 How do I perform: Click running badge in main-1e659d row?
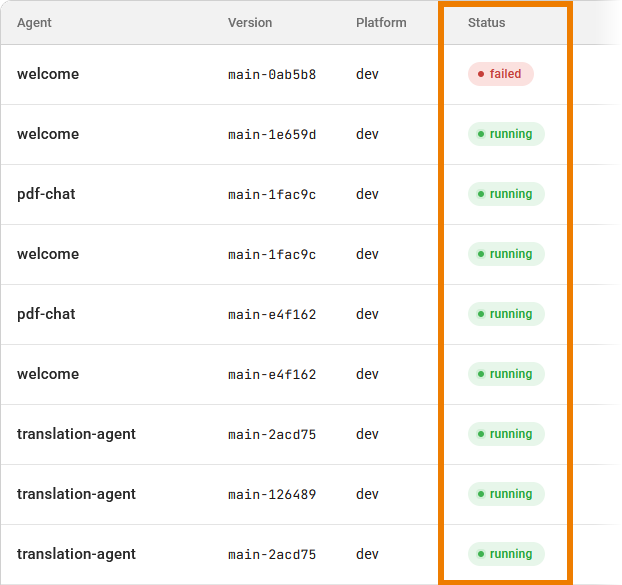[506, 134]
